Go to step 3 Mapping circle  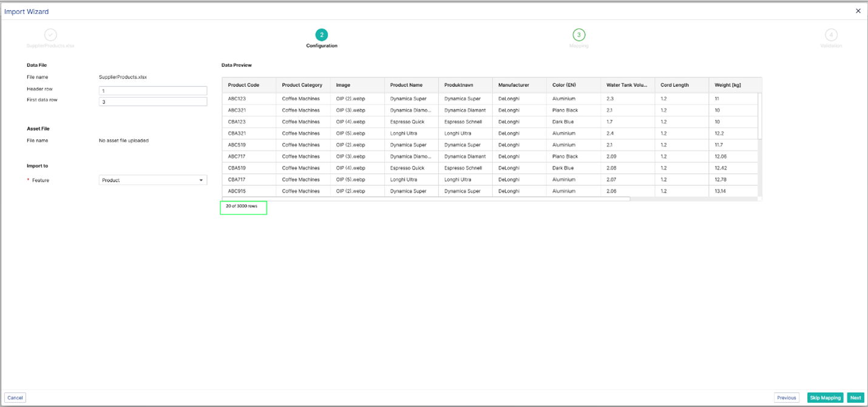tap(579, 35)
